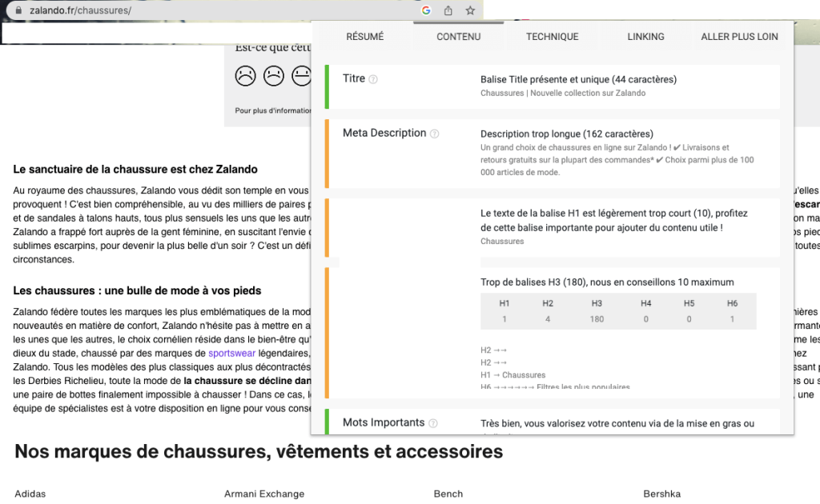Viewport: 820px width, 504px height.
Task: Click the Google icon in address bar
Action: pyautogui.click(x=426, y=10)
